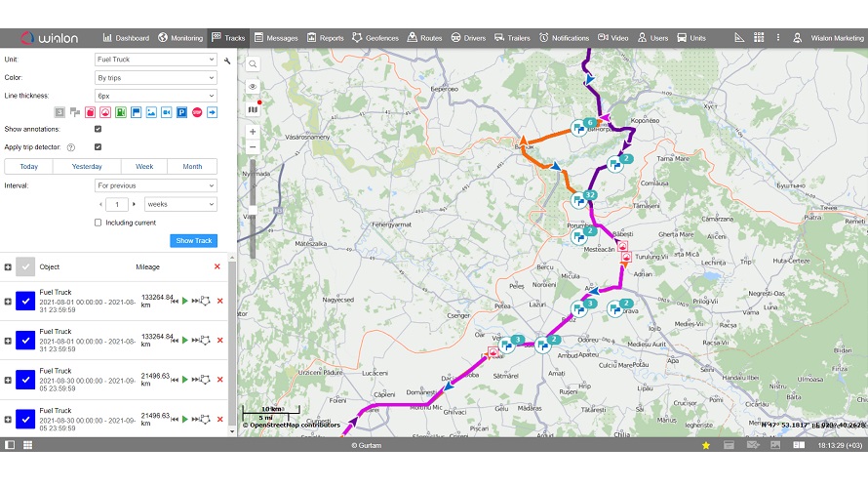The height and width of the screenshot is (488, 868).
Task: Go to the Notifications tab
Action: coord(564,38)
